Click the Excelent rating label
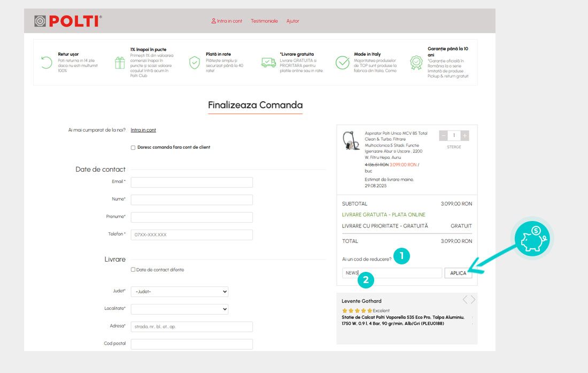 381,311
